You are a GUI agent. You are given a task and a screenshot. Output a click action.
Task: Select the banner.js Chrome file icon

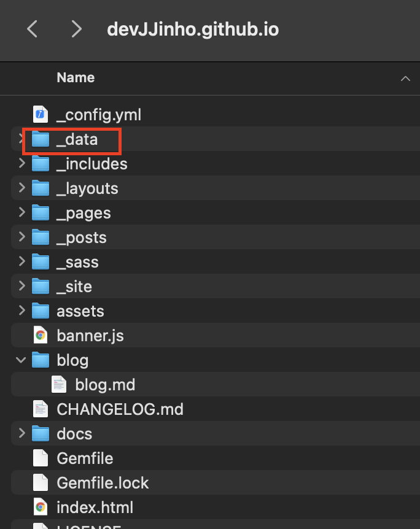(x=41, y=335)
